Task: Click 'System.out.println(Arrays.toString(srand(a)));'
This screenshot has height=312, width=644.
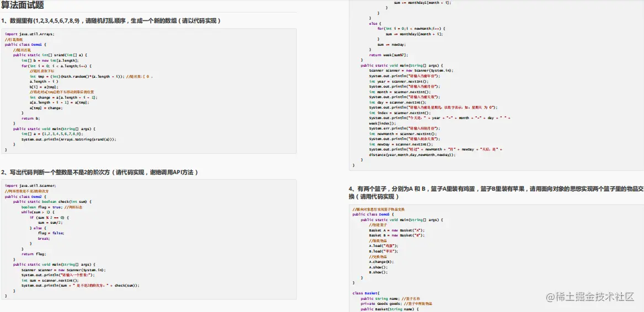Action: click(x=68, y=139)
